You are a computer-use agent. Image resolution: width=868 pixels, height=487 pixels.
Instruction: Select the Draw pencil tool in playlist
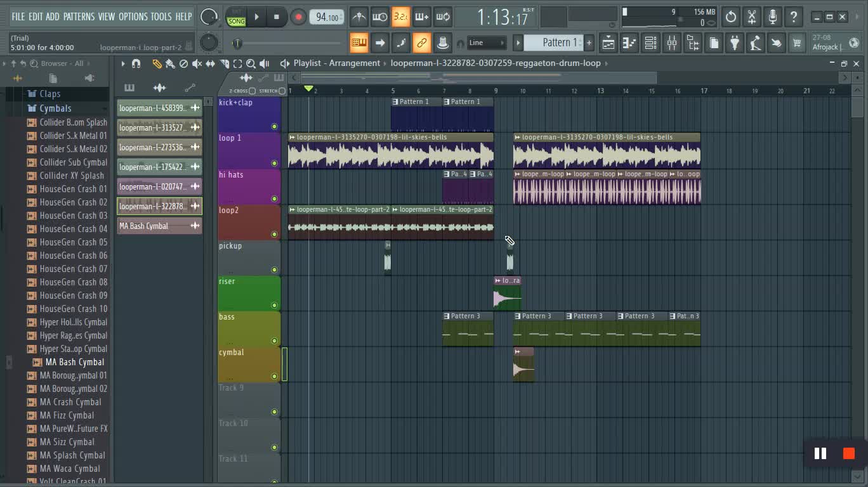tap(157, 63)
